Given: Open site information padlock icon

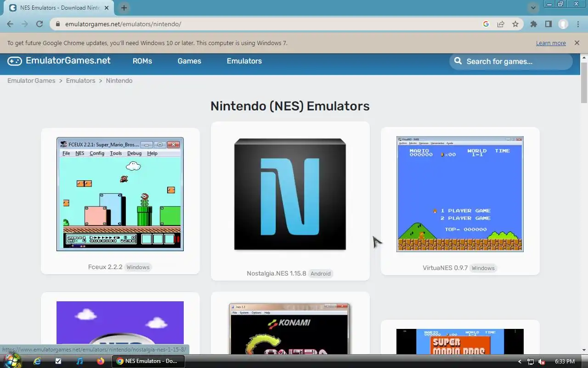Looking at the screenshot, I should click(x=57, y=24).
